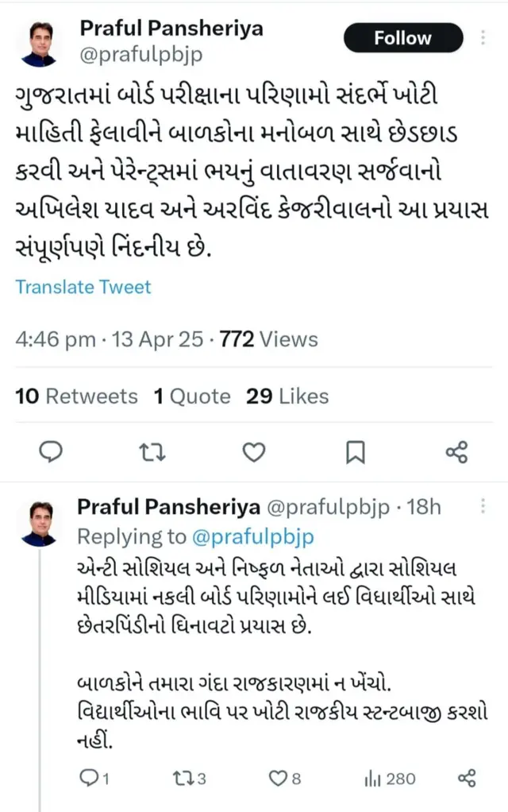The width and height of the screenshot is (508, 812).
Task: Like the main tweet
Action: tap(253, 452)
